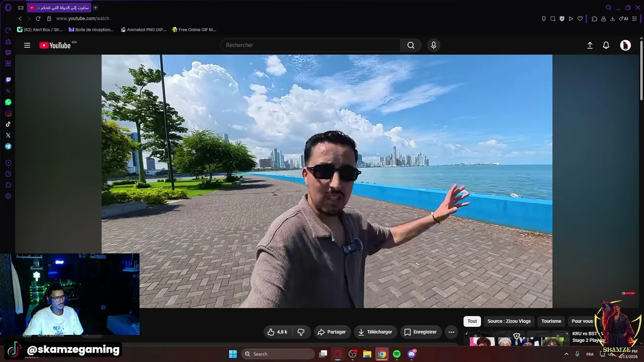Pin page with pinboard icon

[x=544, y=19]
